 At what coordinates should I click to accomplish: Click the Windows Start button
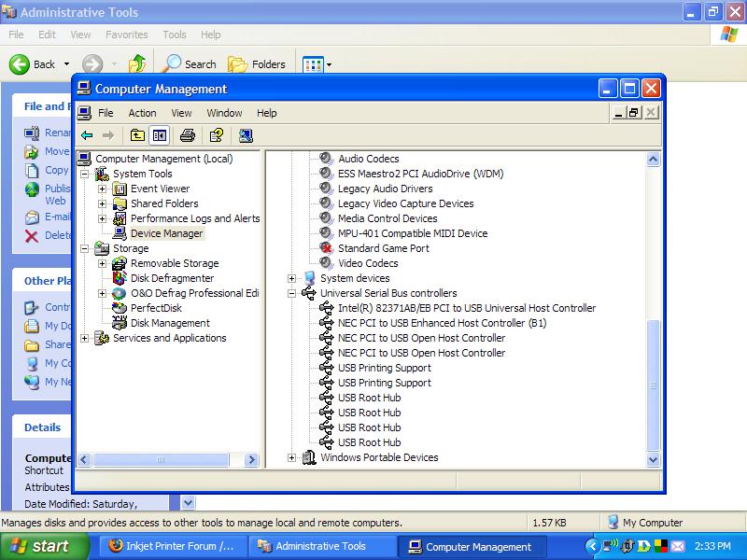(44, 546)
